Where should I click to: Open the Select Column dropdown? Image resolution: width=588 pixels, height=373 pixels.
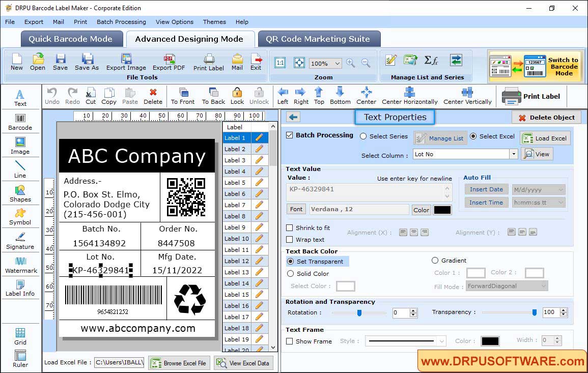[x=513, y=154]
